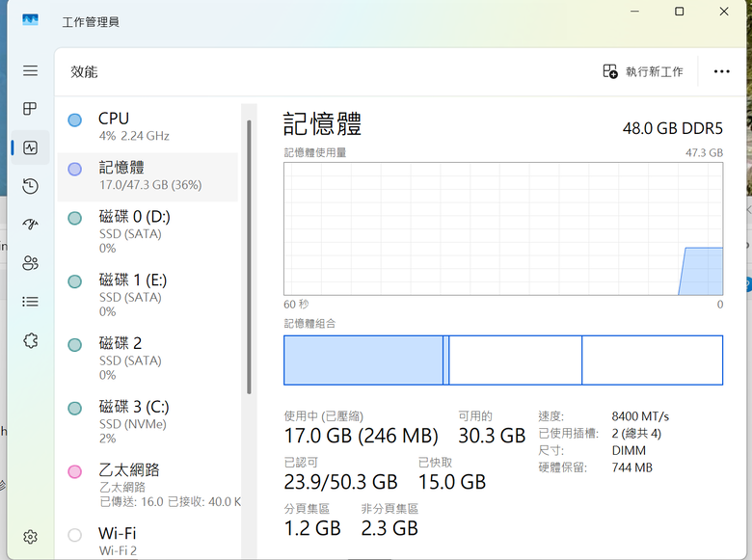Close the Task Manager window
The width and height of the screenshot is (752, 560).
pyautogui.click(x=724, y=11)
